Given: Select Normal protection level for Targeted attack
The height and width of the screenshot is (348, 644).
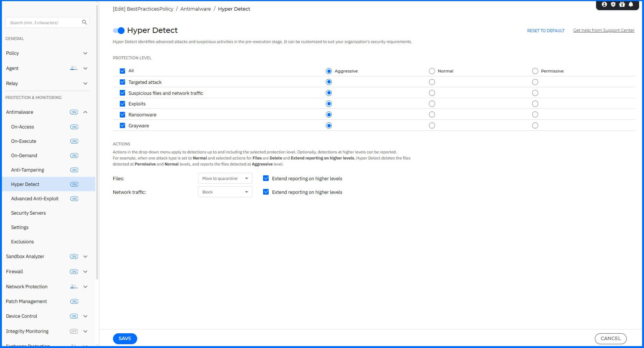Looking at the screenshot, I should point(432,82).
